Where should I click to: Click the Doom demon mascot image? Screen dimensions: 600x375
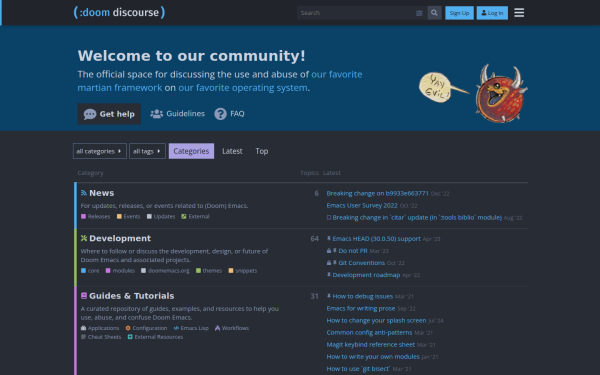501,94
